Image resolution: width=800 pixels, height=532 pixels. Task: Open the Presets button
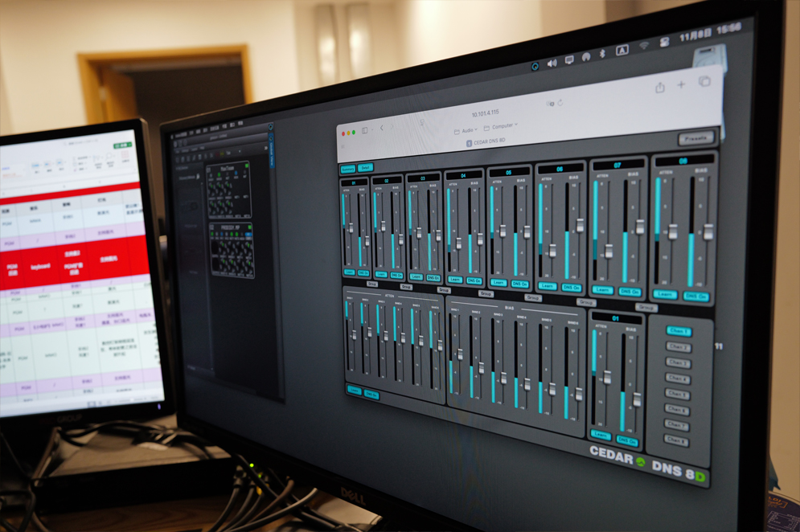pyautogui.click(x=695, y=138)
